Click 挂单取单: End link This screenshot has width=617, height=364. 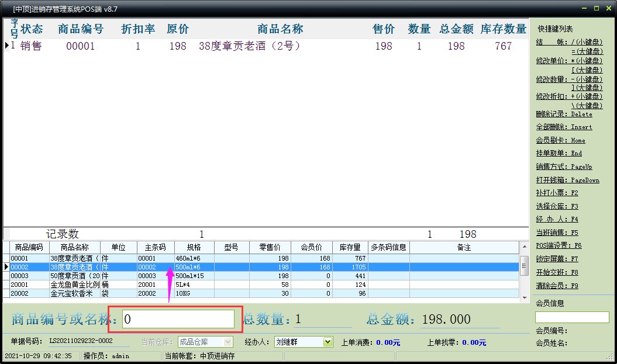point(559,153)
